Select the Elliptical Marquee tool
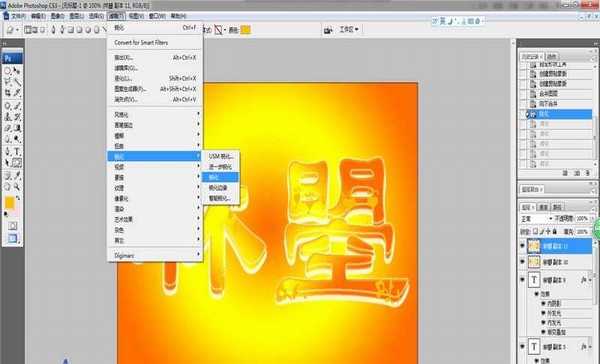Screen dimensions: 600x364 (7, 71)
